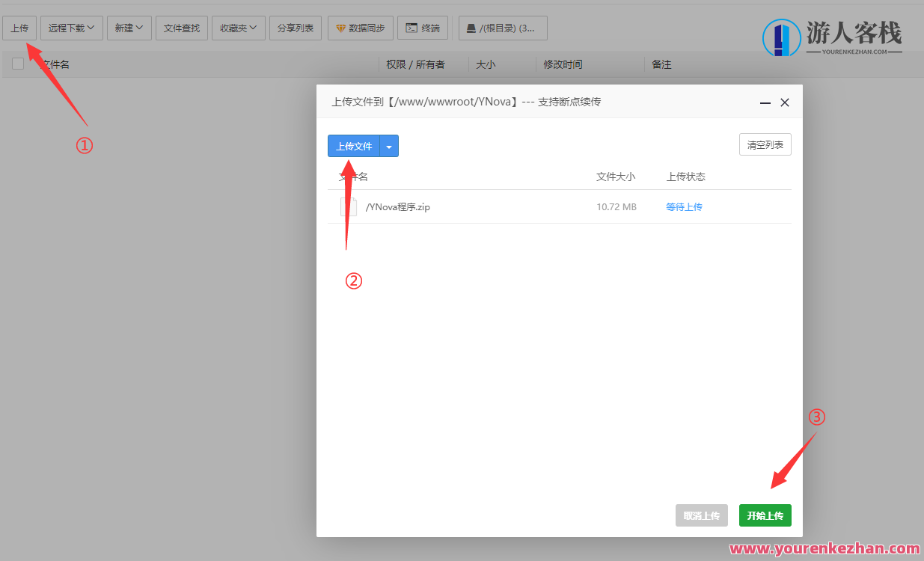Click the 上传 toolbar button
Image resolution: width=924 pixels, height=561 pixels.
(19, 28)
